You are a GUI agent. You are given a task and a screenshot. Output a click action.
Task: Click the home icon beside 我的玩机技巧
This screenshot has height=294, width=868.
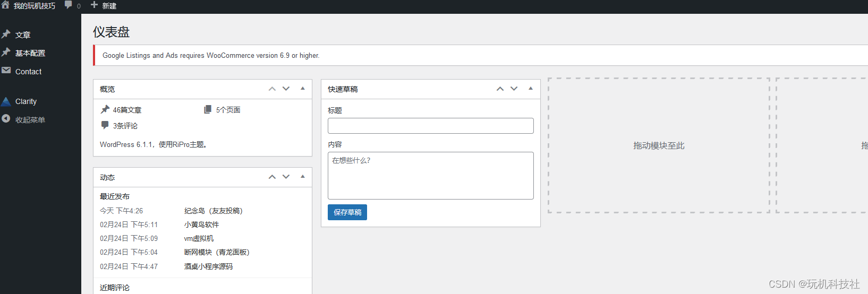(x=5, y=5)
